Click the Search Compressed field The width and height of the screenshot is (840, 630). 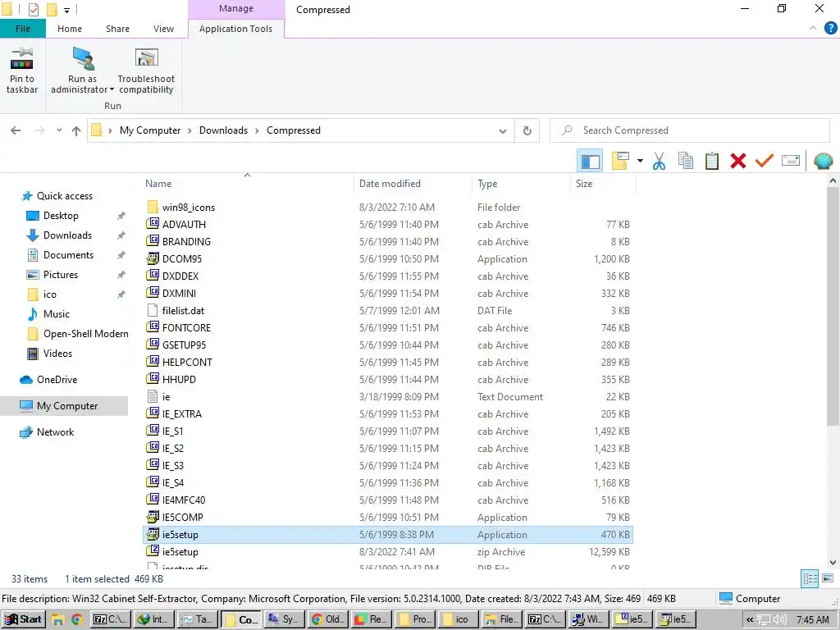point(689,130)
